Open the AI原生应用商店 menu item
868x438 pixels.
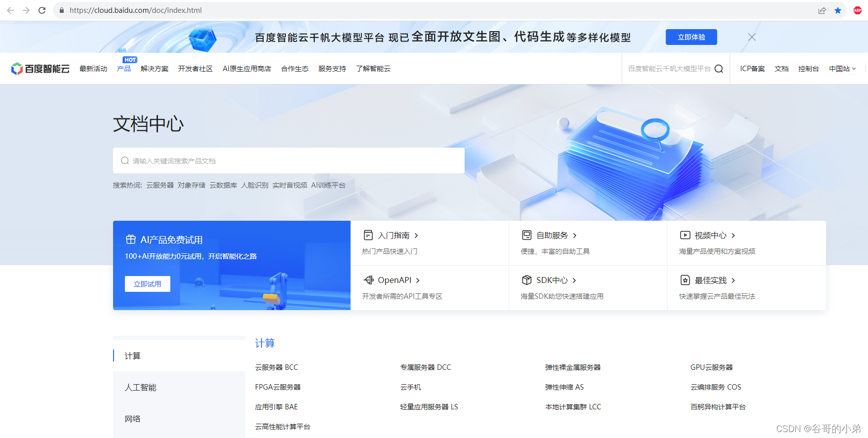tap(247, 69)
